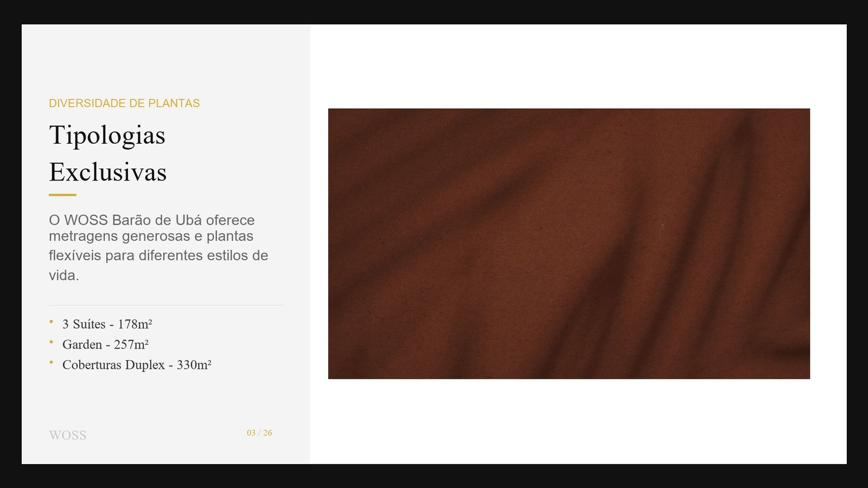Click the WOSS Barão de Ubá paragraph
Image resolution: width=868 pixels, height=488 pixels.
point(158,247)
